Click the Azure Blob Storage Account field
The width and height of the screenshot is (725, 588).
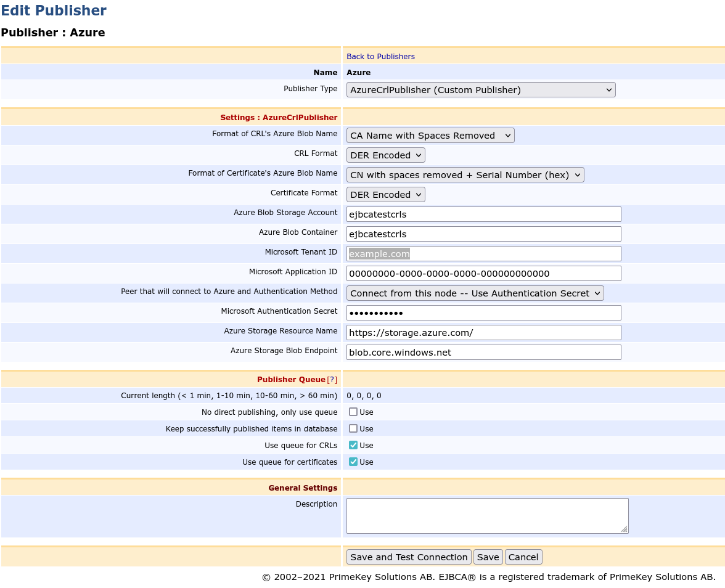point(483,214)
